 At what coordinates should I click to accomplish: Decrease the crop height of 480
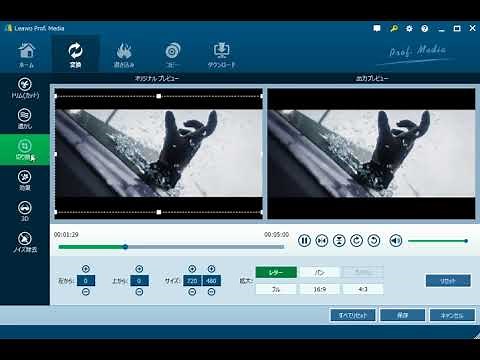[211, 292]
